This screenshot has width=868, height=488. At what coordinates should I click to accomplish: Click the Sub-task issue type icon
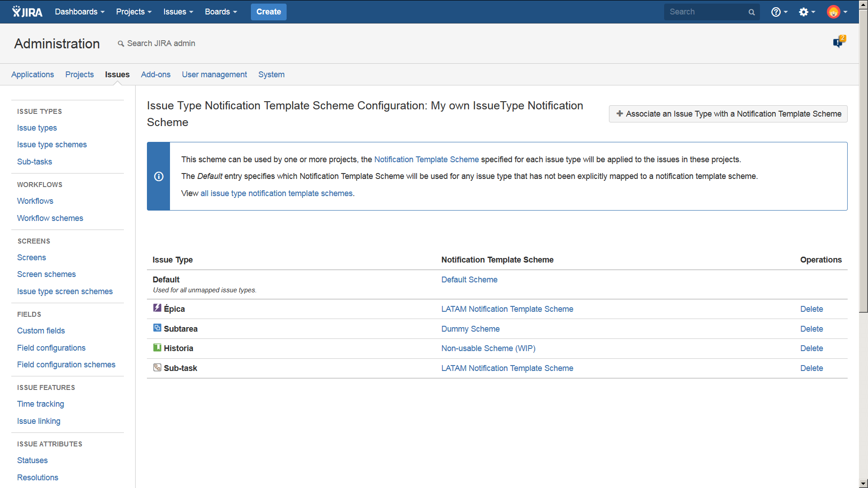click(x=157, y=367)
